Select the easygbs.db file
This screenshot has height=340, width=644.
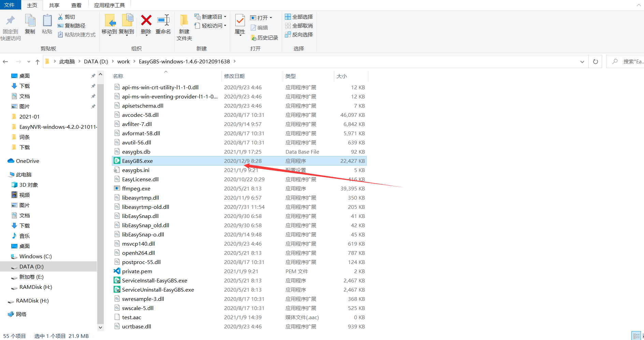pyautogui.click(x=239, y=152)
